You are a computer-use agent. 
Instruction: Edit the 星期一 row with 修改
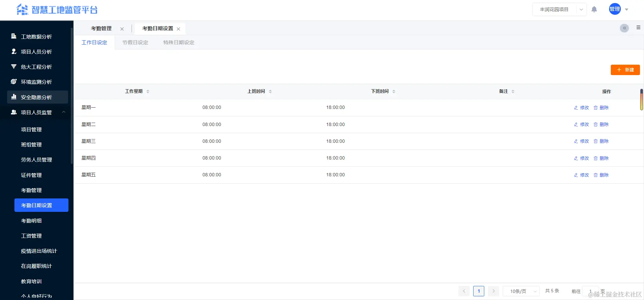point(582,108)
